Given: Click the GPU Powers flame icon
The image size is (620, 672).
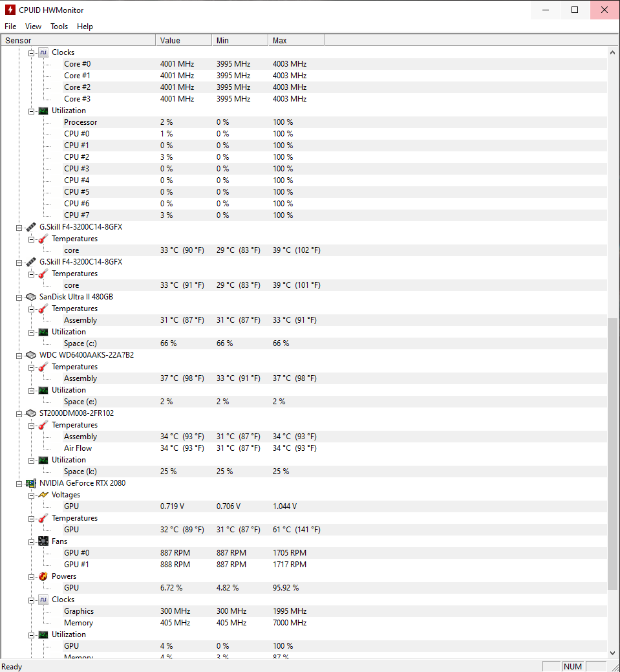Looking at the screenshot, I should pos(43,576).
